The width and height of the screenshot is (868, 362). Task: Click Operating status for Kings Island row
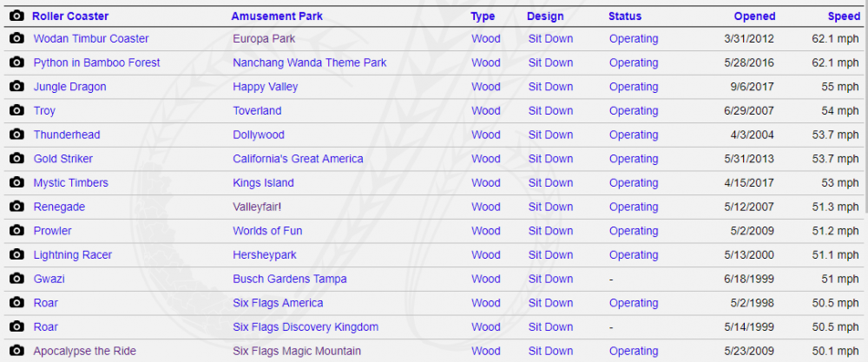[x=634, y=182]
